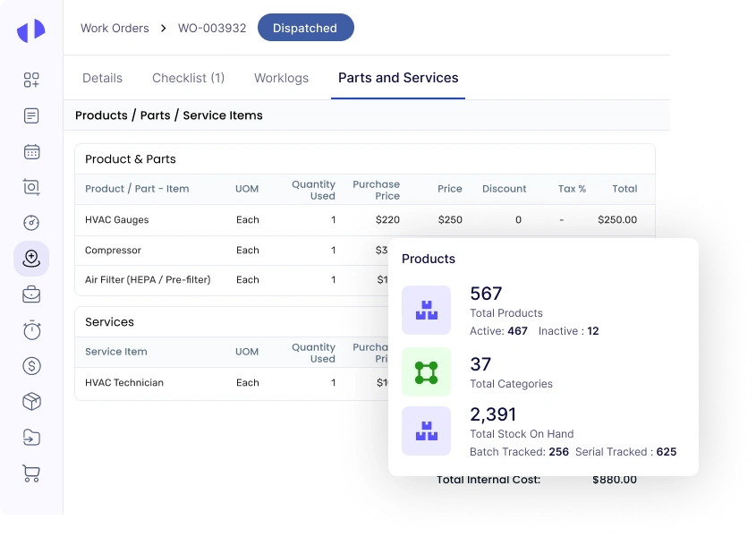Click the Total Stock On Hand icon

point(427,430)
